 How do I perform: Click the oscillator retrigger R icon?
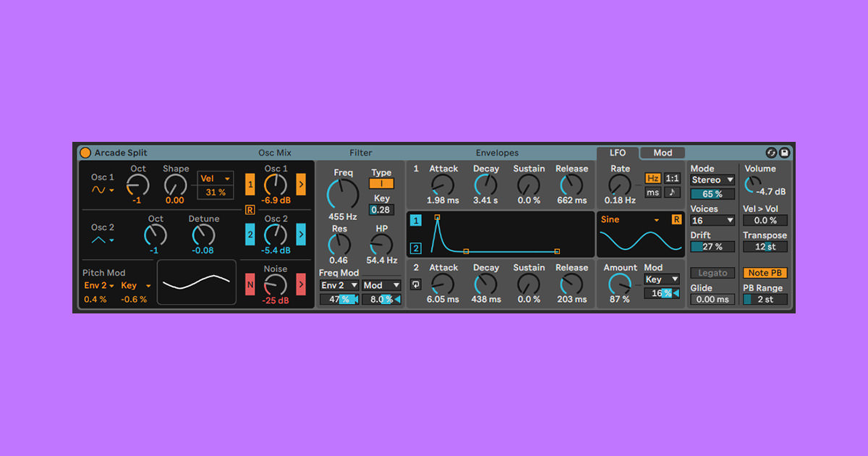point(250,209)
